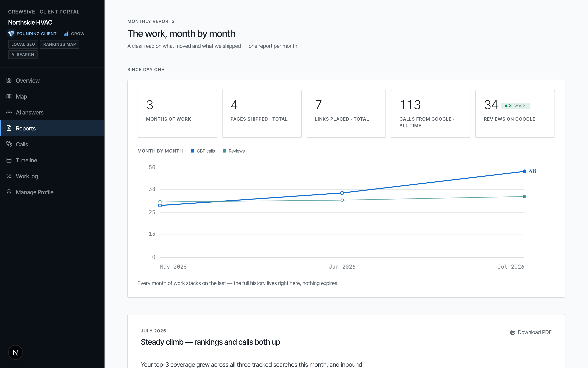Go to Overview page
The width and height of the screenshot is (588, 368).
click(52, 81)
